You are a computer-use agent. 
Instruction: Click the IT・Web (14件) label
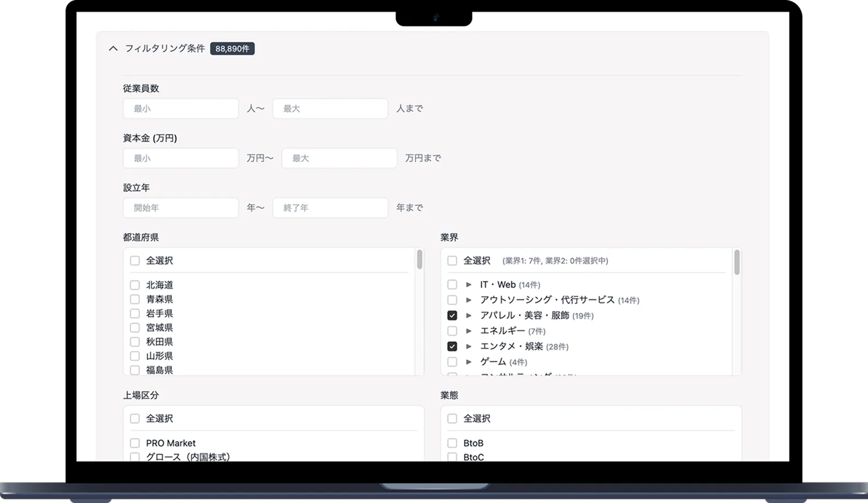[510, 284]
